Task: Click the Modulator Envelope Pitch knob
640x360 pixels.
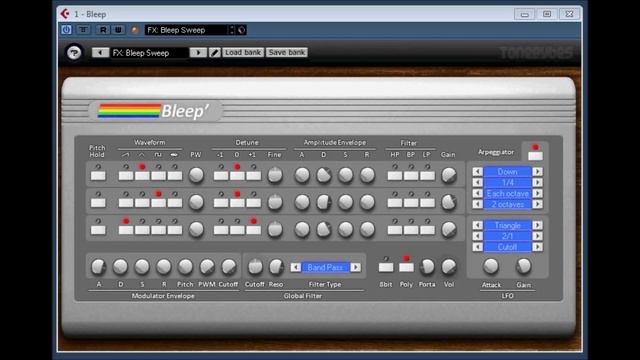Action: pos(185,267)
